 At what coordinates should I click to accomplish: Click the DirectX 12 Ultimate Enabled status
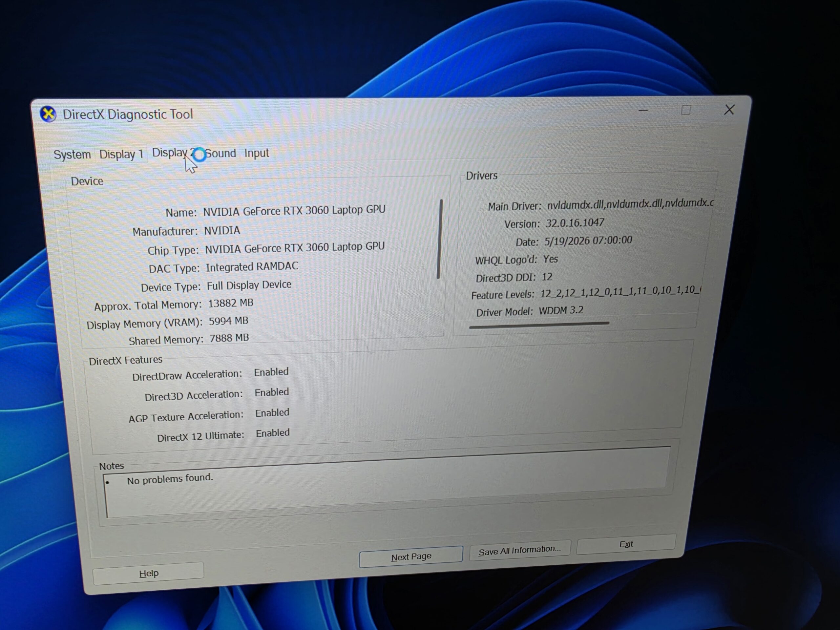(x=273, y=433)
